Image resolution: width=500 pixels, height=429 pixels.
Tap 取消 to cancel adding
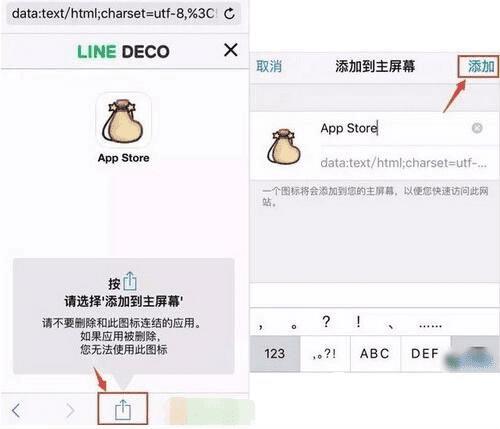tap(269, 66)
